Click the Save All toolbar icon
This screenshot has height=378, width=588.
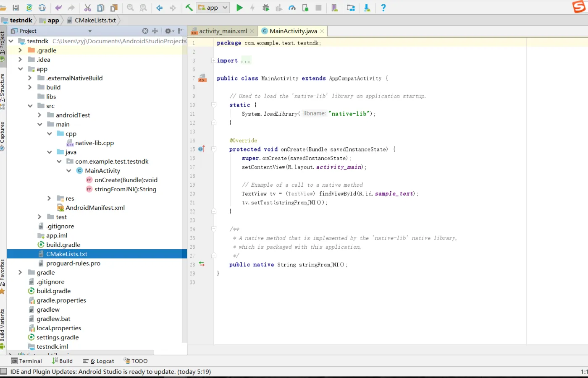pyautogui.click(x=16, y=8)
